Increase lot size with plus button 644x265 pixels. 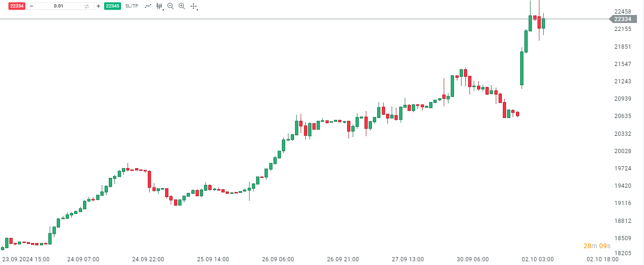(x=98, y=6)
